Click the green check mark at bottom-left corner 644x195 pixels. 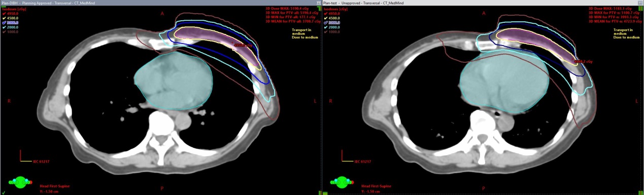pyautogui.click(x=3, y=192)
